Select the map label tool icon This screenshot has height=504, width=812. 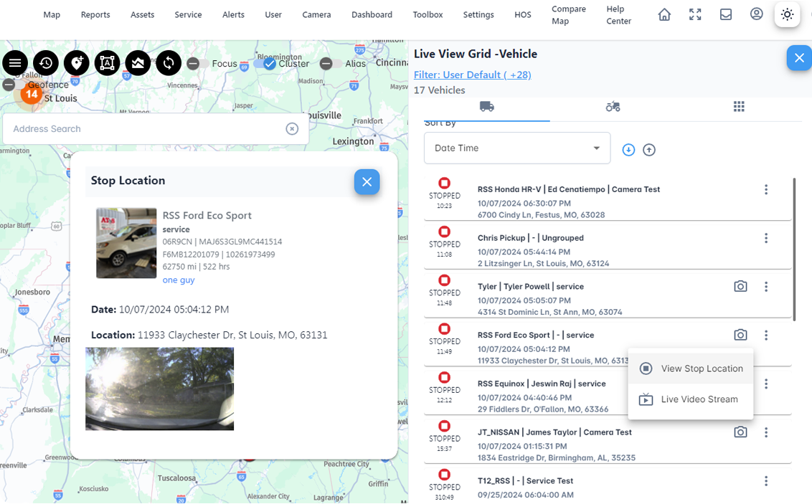coord(107,63)
